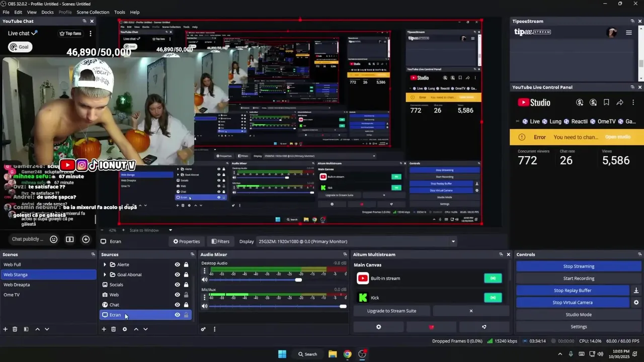
Task: Open Chrome from Windows taskbar
Action: coord(347,354)
